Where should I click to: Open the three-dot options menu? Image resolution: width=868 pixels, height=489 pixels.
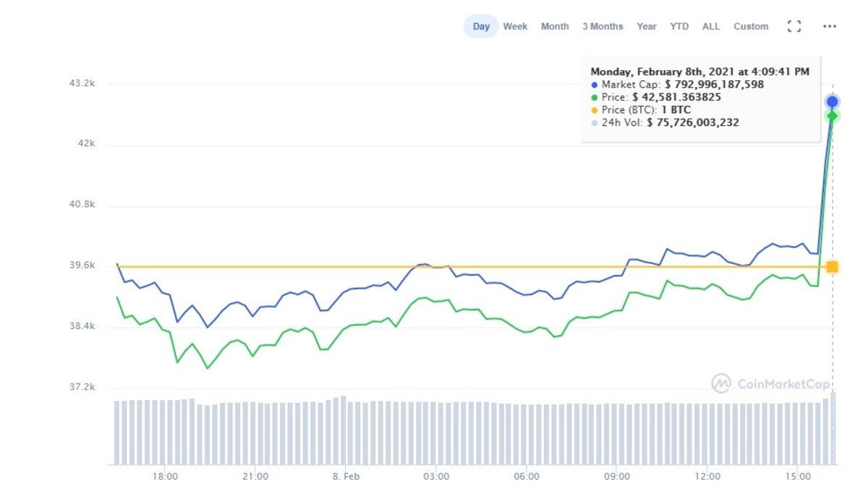click(x=829, y=25)
